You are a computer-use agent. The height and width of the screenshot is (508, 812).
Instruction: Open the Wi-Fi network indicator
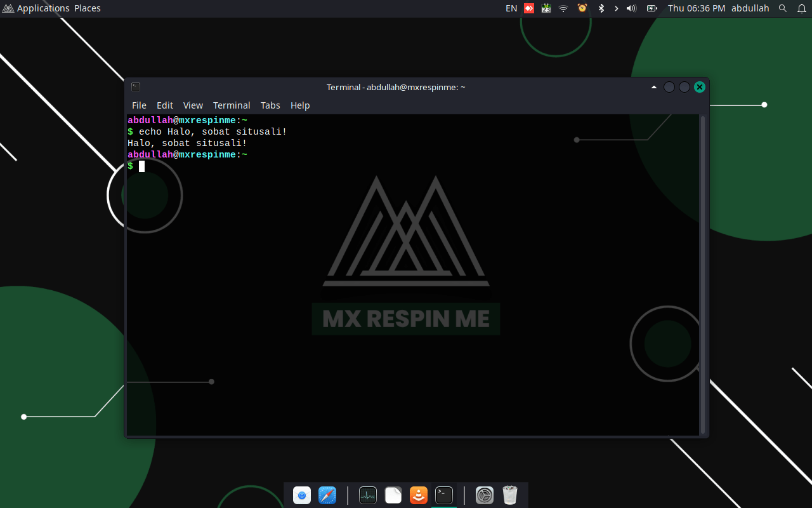pyautogui.click(x=563, y=8)
